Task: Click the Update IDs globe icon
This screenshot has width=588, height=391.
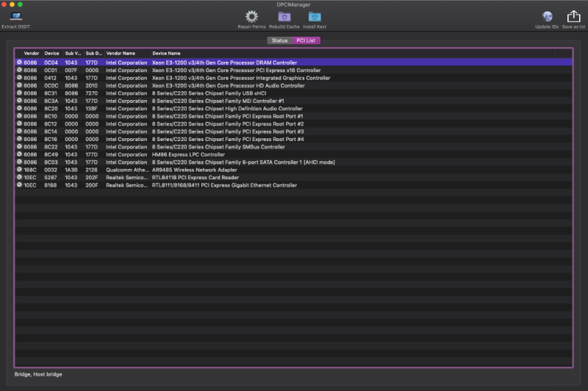Action: (x=547, y=16)
